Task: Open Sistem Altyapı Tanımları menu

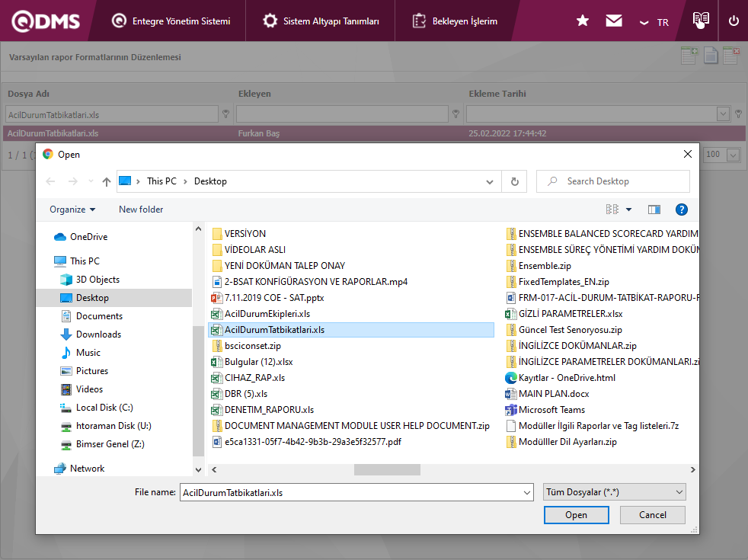Action: (321, 21)
